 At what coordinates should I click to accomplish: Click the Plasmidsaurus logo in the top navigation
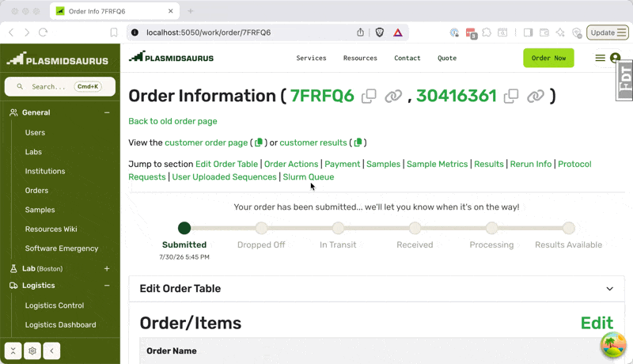point(171,57)
